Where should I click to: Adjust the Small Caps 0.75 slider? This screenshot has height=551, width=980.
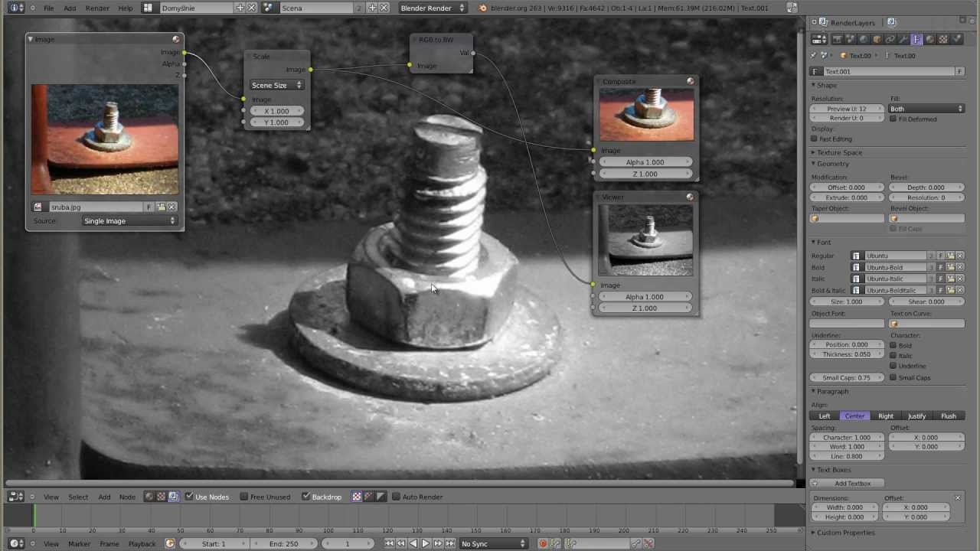coord(847,377)
